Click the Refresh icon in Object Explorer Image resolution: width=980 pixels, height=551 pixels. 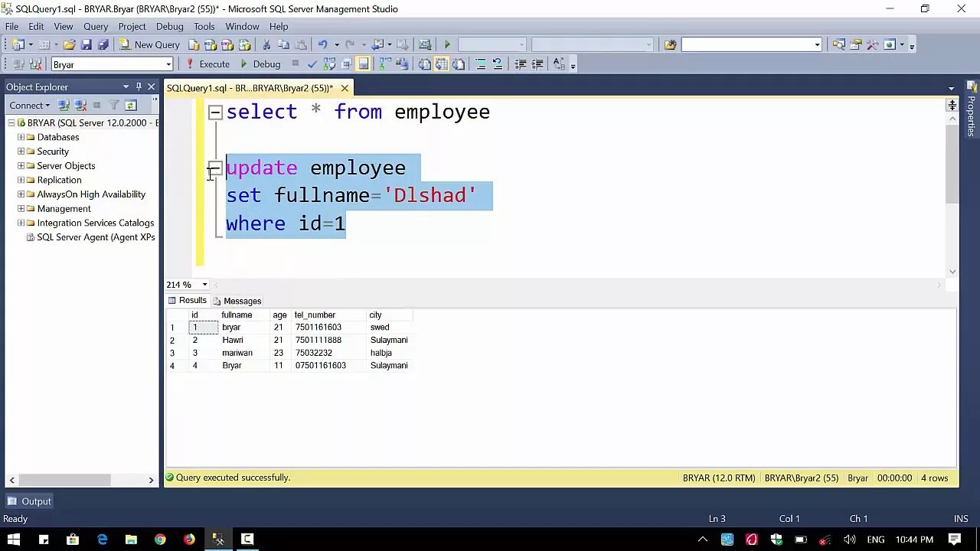pos(130,105)
